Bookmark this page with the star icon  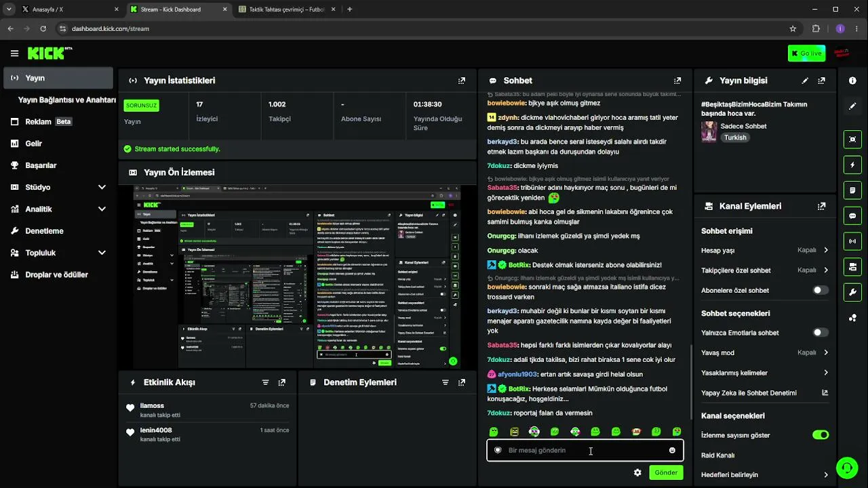[793, 28]
